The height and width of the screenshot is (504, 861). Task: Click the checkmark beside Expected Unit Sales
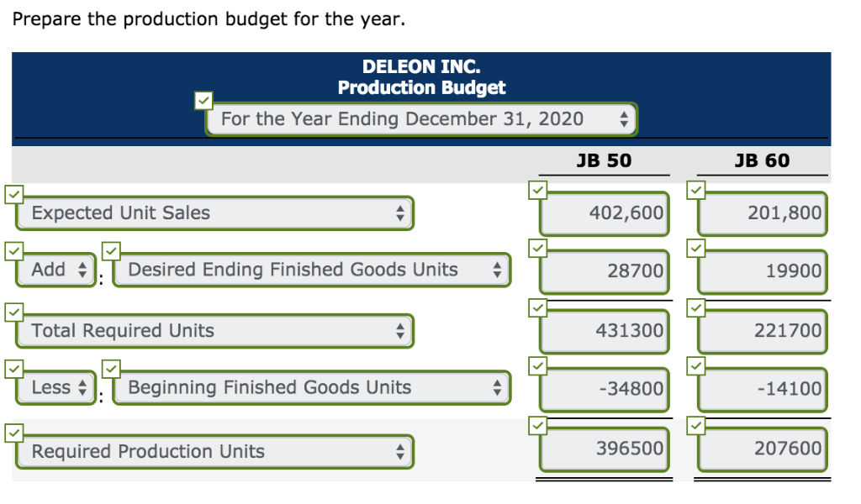click(x=13, y=195)
